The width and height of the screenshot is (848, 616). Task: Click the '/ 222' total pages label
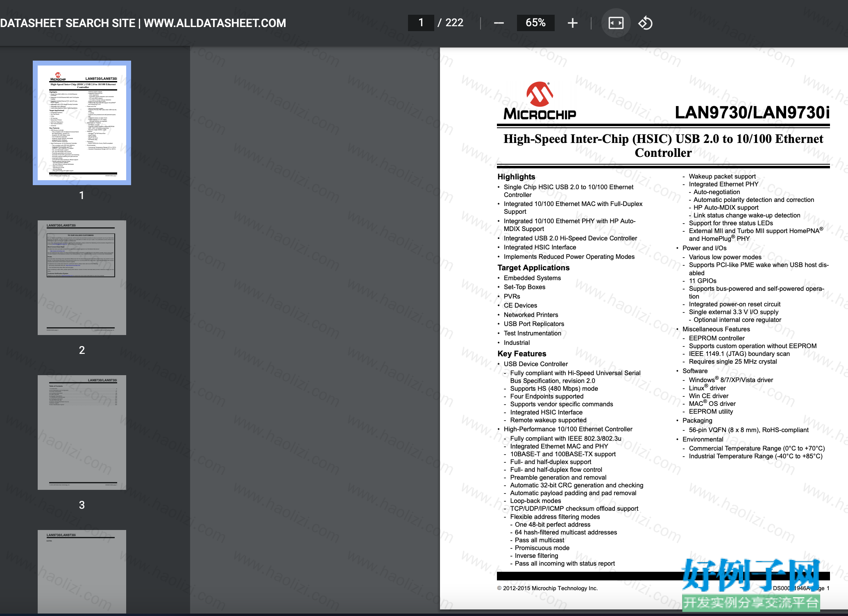click(450, 23)
